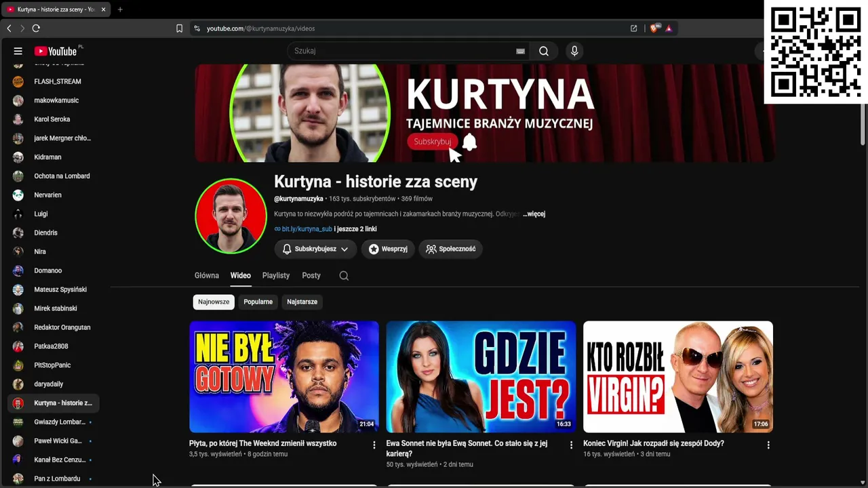Click the Kurtyna channel profile avatar
The image size is (868, 488).
point(231,216)
